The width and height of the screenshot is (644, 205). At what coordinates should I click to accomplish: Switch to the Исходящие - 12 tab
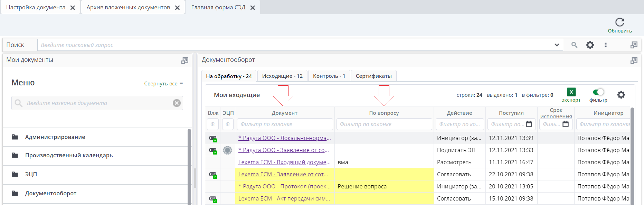click(x=282, y=76)
